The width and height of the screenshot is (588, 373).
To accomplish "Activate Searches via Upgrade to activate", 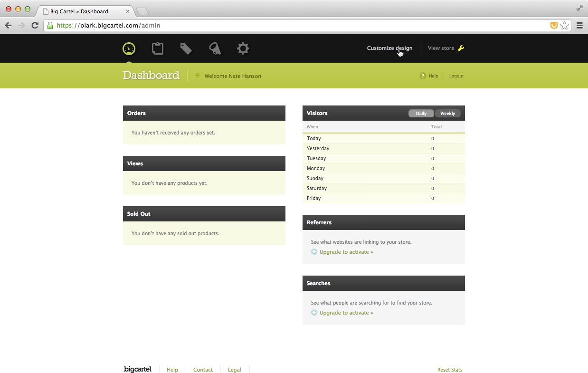I will coord(346,312).
